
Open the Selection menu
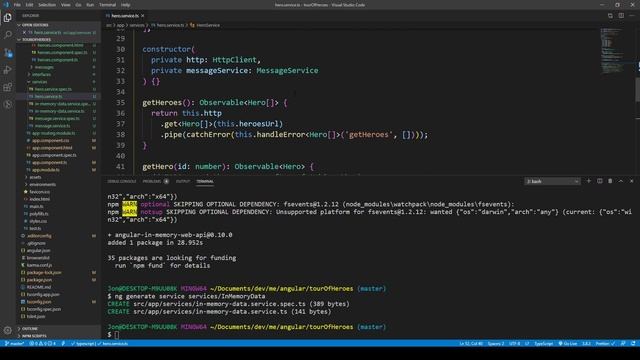(47, 5)
